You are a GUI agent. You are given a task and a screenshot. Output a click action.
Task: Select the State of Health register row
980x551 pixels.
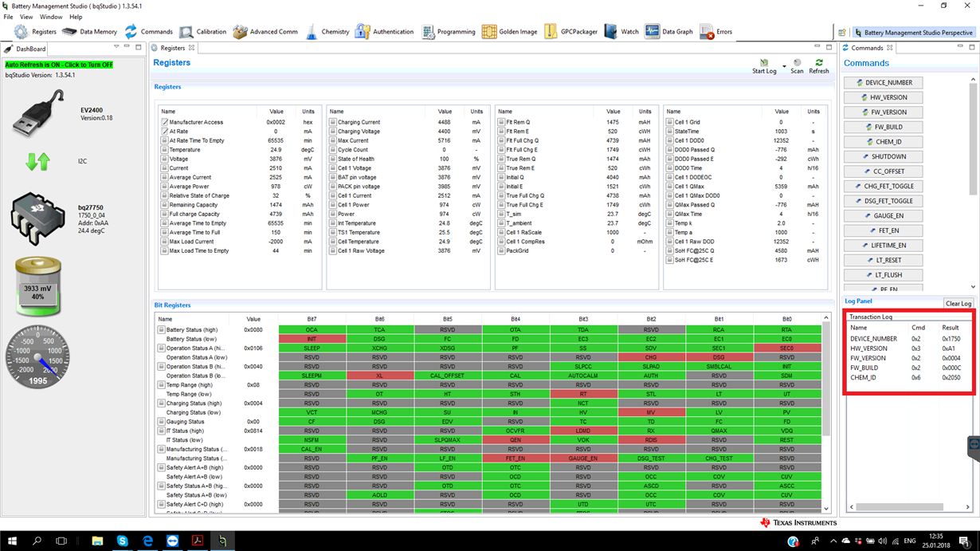point(407,159)
